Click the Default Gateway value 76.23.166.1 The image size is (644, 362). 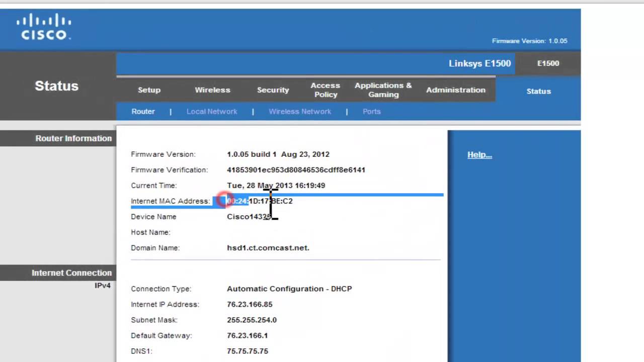[x=247, y=335]
